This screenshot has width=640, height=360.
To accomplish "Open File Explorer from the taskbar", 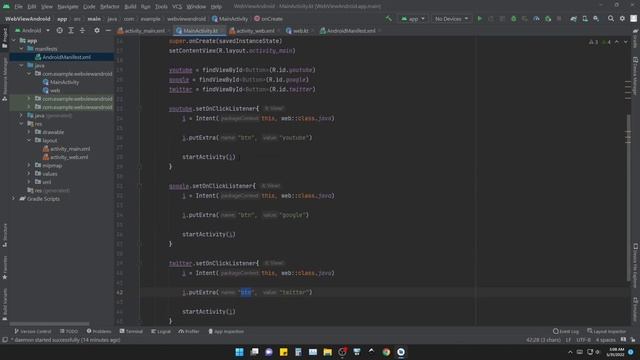I will pos(327,352).
